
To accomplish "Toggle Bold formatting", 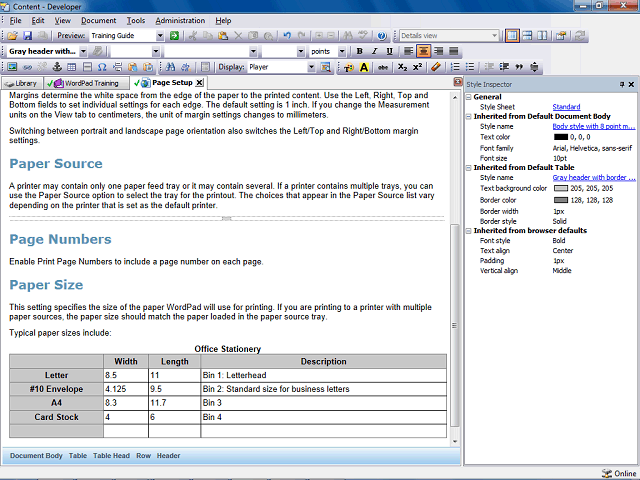I will (x=359, y=51).
